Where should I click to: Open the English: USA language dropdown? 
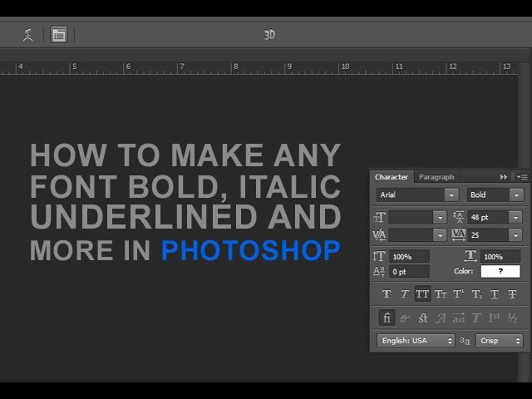click(x=416, y=341)
